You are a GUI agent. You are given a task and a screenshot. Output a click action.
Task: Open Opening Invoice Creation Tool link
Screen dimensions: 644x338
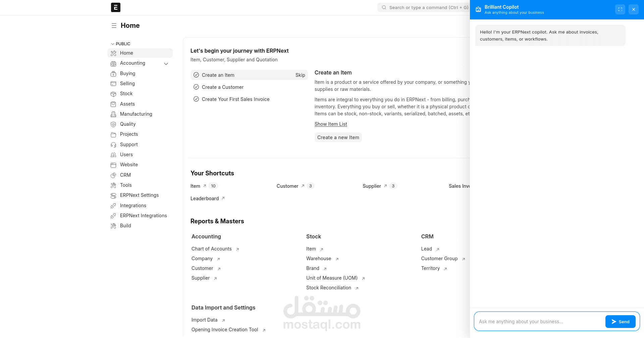pyautogui.click(x=225, y=330)
